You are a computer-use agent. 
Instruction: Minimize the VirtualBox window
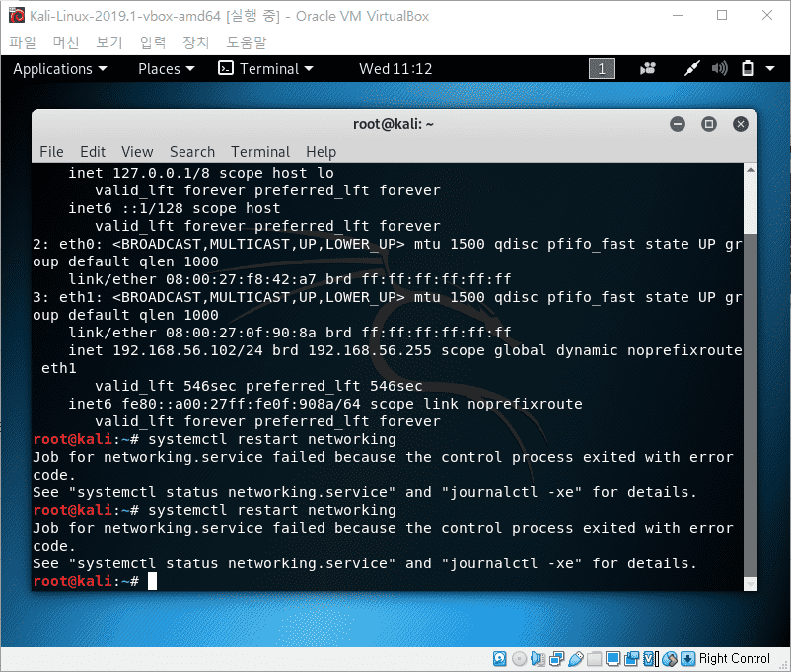coord(678,15)
